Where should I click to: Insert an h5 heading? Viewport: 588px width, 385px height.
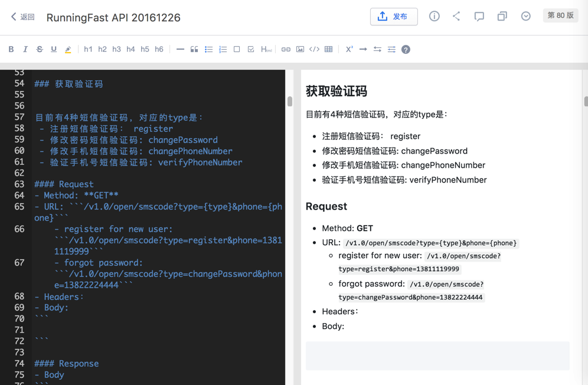pos(145,49)
